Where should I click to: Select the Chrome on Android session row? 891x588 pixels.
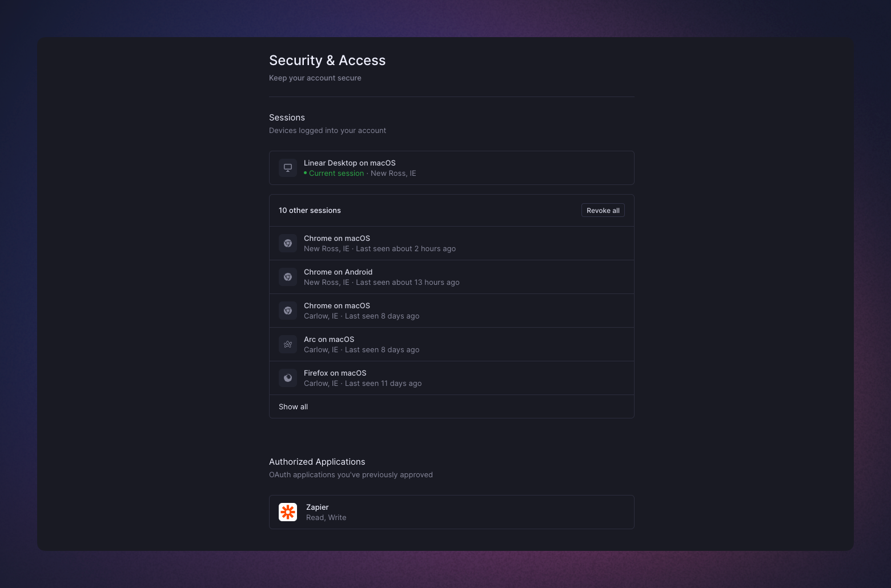[x=451, y=276]
